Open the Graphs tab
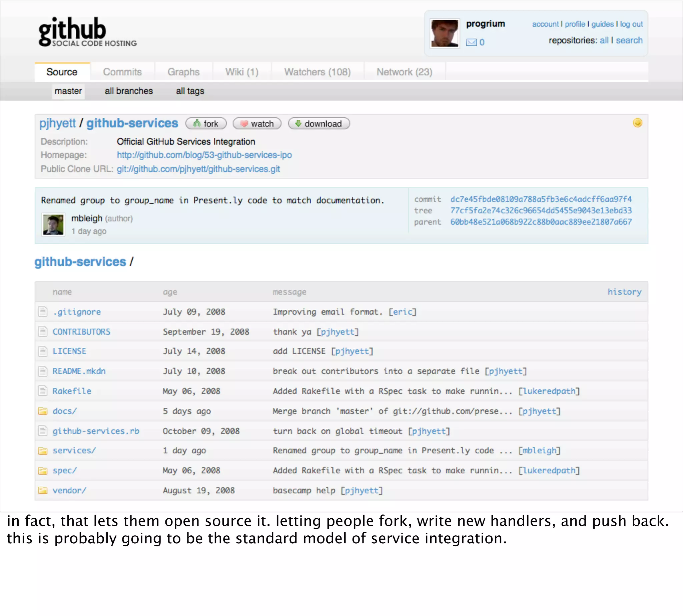This screenshot has height=616, width=683. point(183,72)
